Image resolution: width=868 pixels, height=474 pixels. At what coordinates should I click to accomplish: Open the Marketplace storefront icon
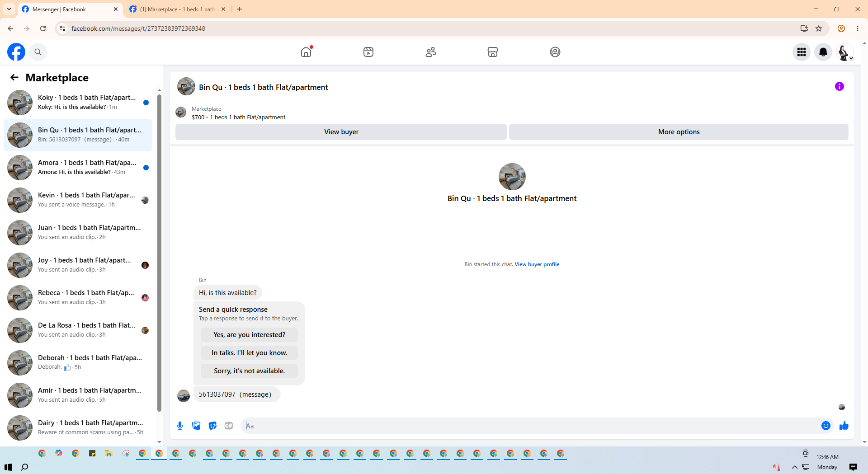[493, 52]
